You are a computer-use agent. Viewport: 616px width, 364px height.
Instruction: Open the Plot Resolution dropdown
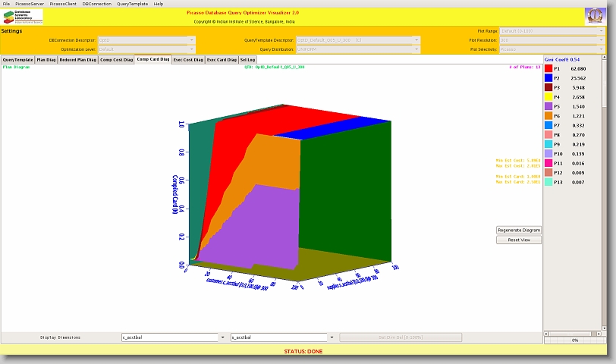point(602,39)
